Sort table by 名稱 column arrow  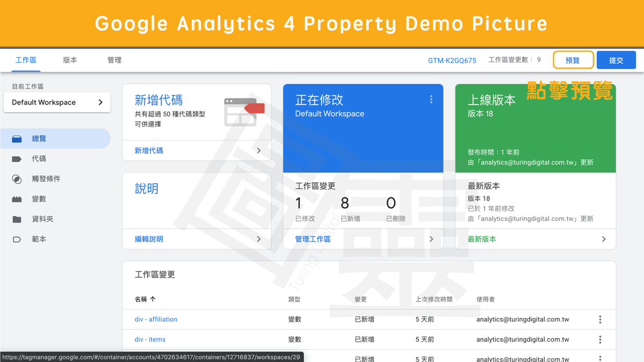pyautogui.click(x=153, y=299)
